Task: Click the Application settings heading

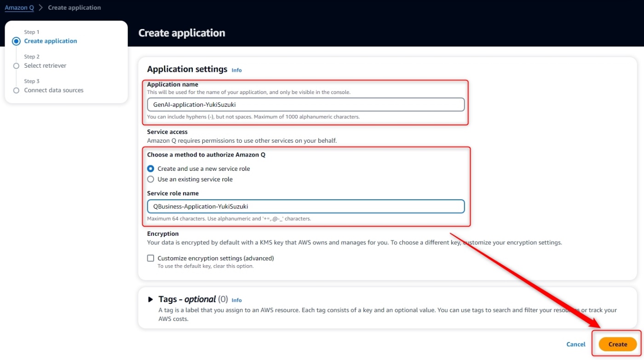Action: tap(187, 69)
